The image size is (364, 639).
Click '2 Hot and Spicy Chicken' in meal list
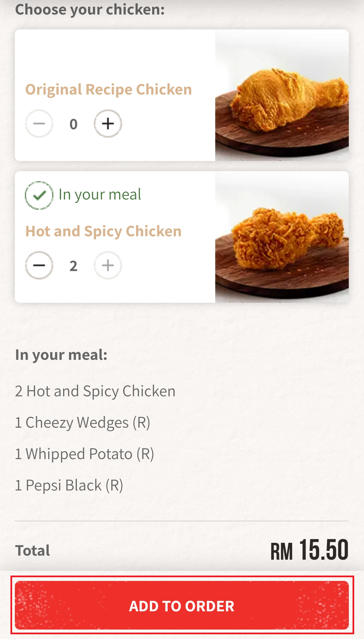pyautogui.click(x=95, y=391)
